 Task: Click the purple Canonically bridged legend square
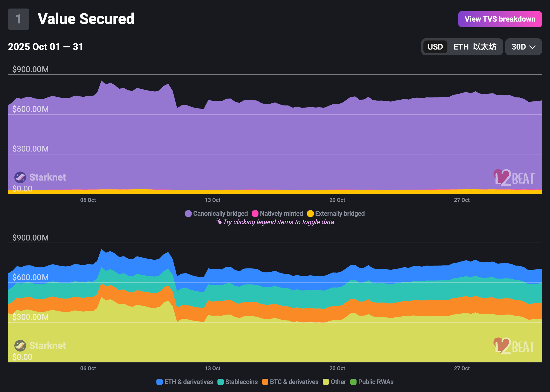point(188,214)
